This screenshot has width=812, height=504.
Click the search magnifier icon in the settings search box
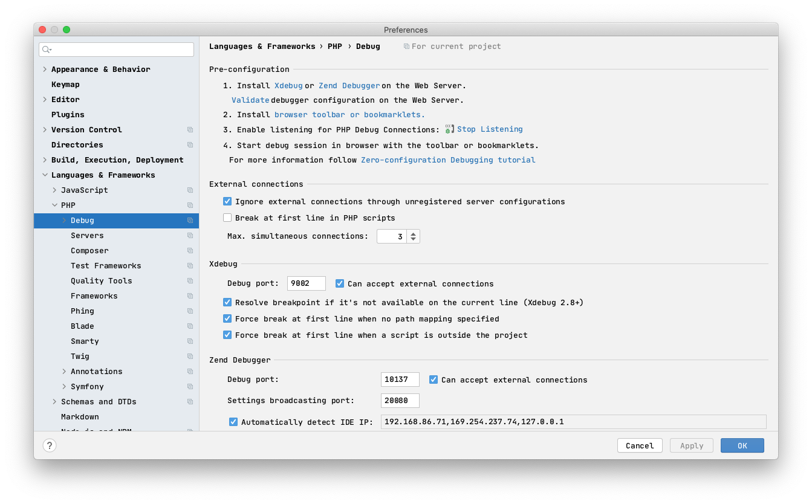tap(47, 50)
